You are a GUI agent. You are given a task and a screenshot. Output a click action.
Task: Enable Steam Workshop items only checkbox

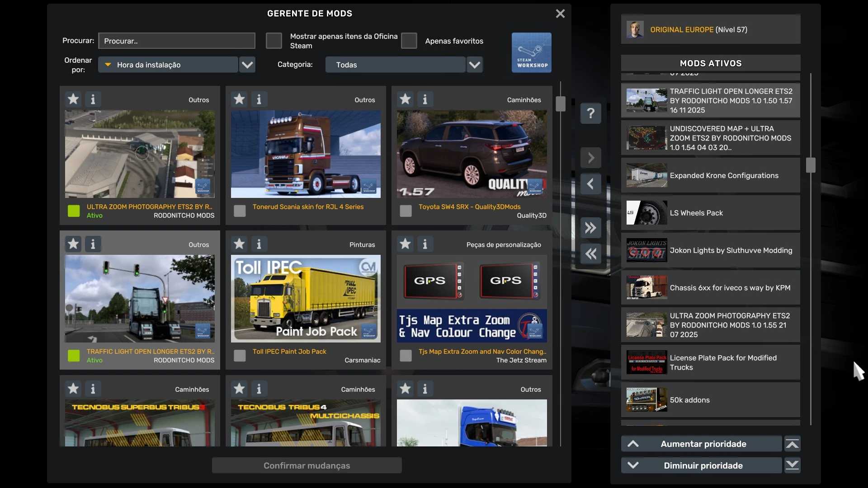point(274,41)
